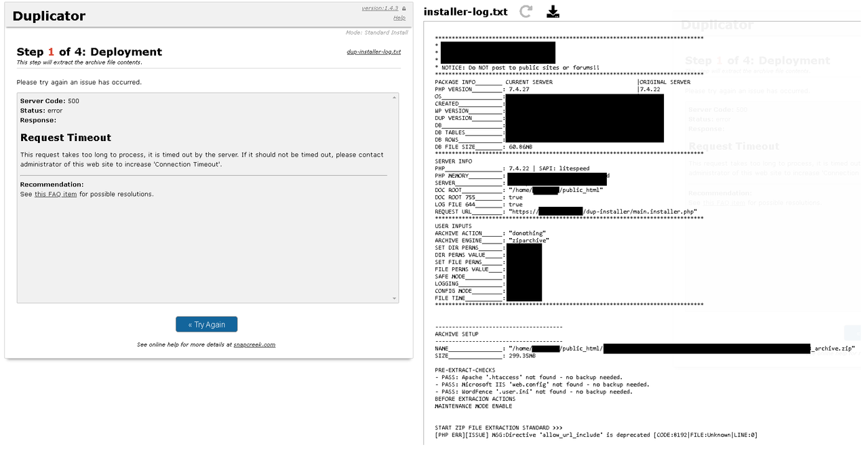Click the 'Request Timeout' heading in the response box
868x453 pixels.
click(x=66, y=138)
